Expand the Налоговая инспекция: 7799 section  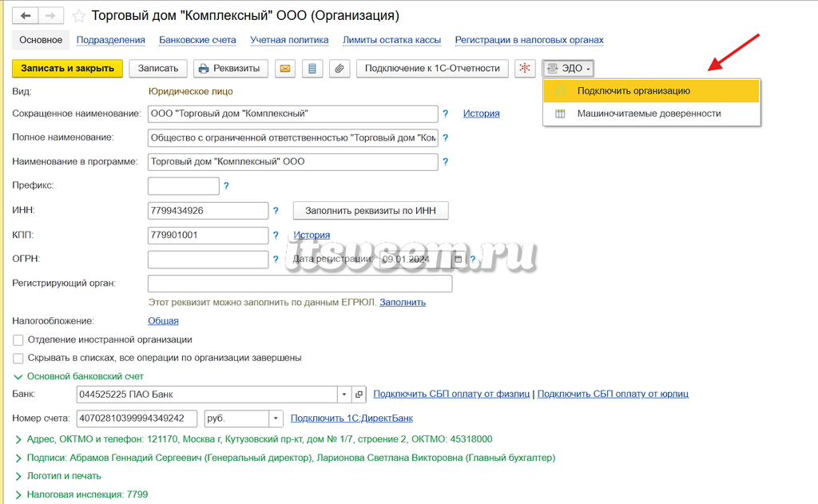(x=18, y=494)
